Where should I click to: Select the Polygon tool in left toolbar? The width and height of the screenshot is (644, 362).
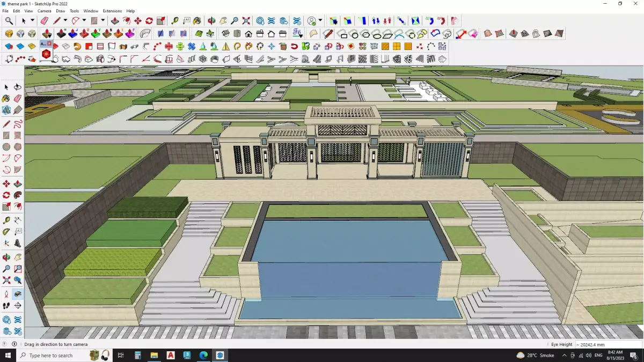tap(18, 147)
